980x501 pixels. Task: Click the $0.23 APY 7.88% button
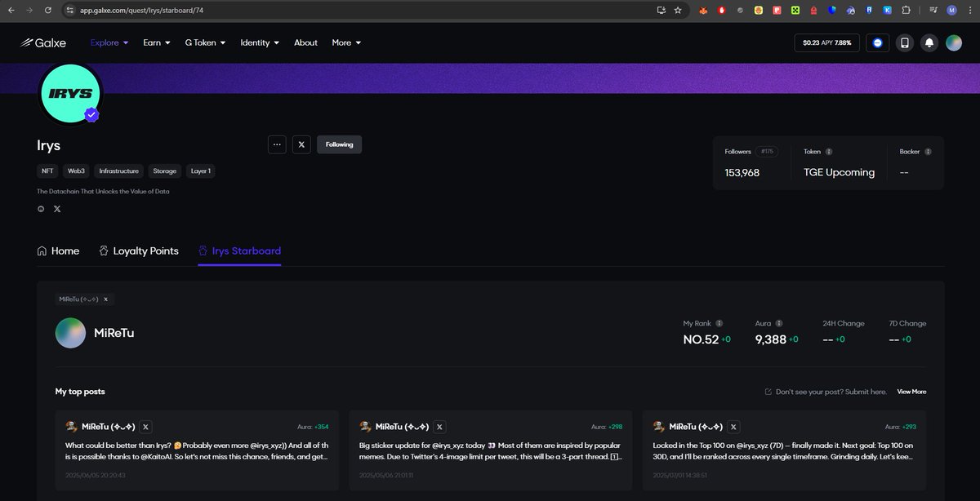826,42
